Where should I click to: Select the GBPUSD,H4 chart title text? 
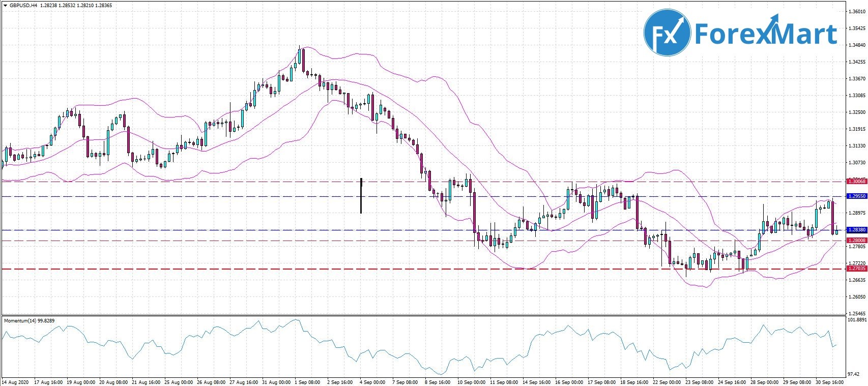(23, 6)
